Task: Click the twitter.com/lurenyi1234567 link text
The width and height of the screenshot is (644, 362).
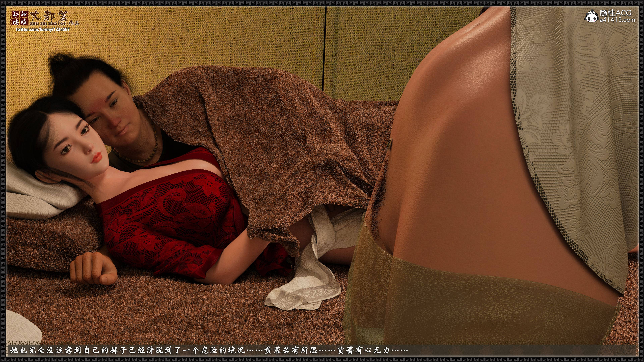Action: [43, 29]
